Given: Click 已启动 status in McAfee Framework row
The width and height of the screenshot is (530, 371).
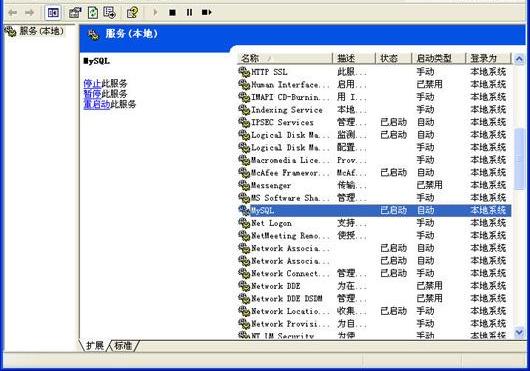Looking at the screenshot, I should [x=393, y=173].
